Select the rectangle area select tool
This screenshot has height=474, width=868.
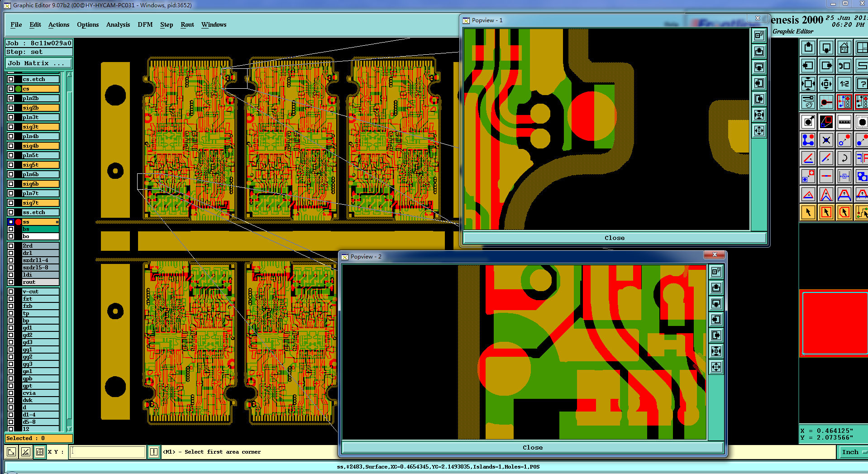coord(826,212)
